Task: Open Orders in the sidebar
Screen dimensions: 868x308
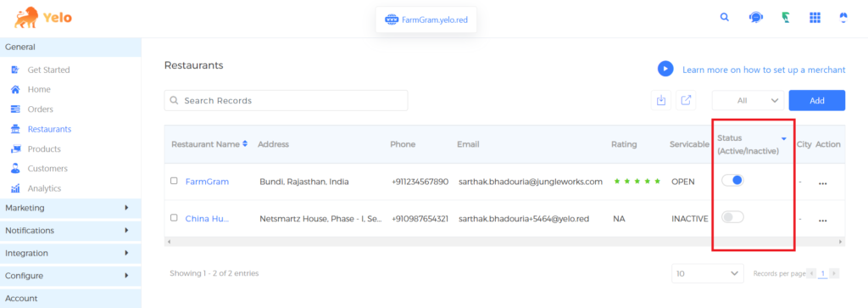Action: 41,109
